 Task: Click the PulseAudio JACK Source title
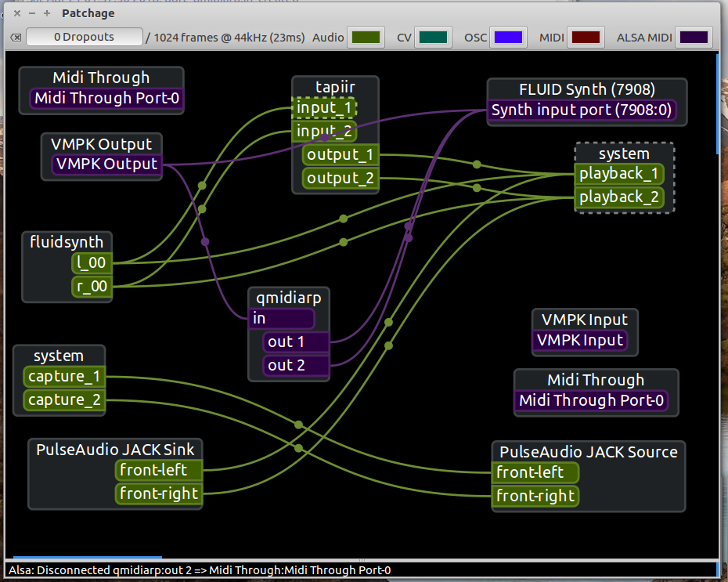coord(589,452)
